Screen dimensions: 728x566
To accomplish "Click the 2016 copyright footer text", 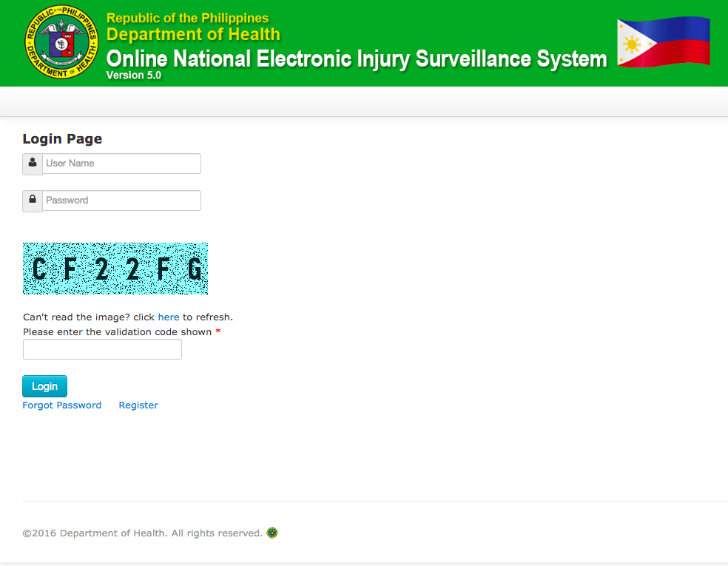I will 143,533.
